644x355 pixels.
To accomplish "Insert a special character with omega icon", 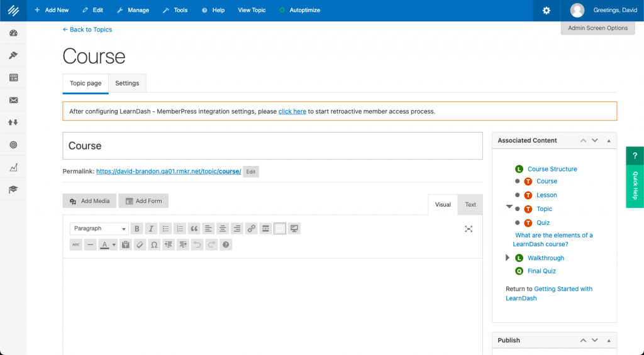I will pos(154,245).
